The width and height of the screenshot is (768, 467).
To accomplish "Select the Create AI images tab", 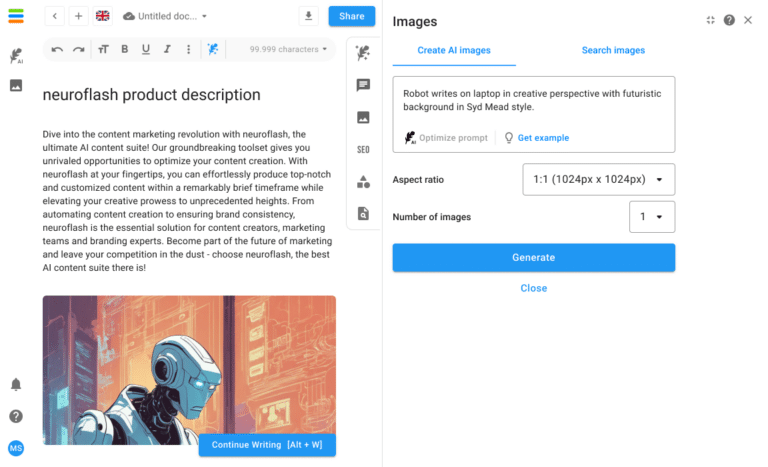I will (x=454, y=50).
